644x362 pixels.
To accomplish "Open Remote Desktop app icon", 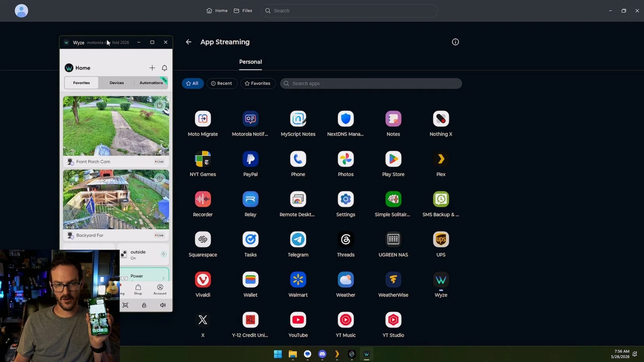I will pos(298,199).
